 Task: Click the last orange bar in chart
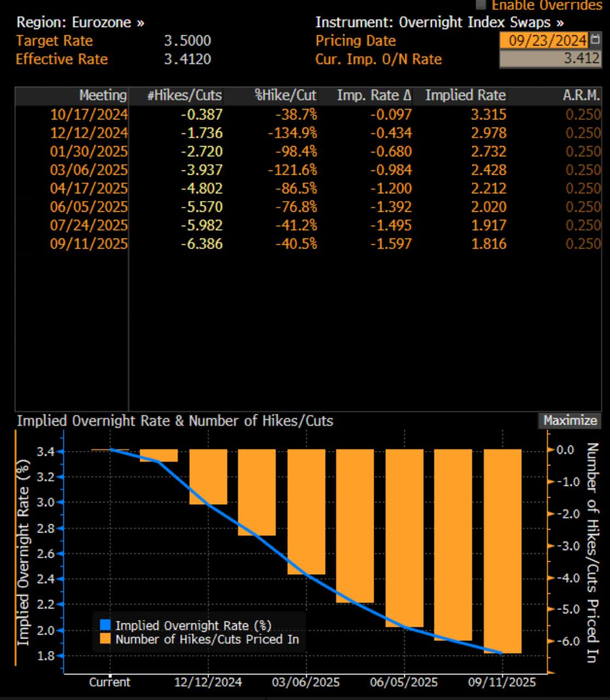502,551
